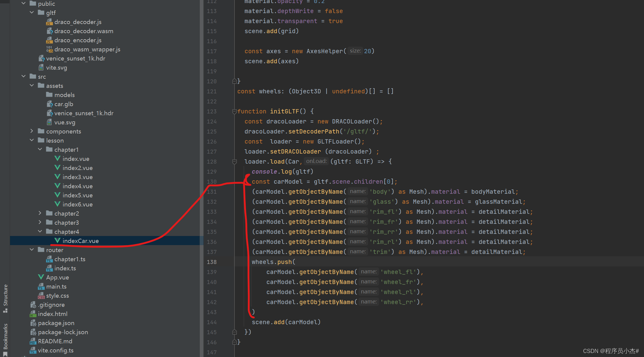Image resolution: width=644 pixels, height=357 pixels.
Task: Click scene.add(carModel) on line 144
Action: tap(286, 322)
